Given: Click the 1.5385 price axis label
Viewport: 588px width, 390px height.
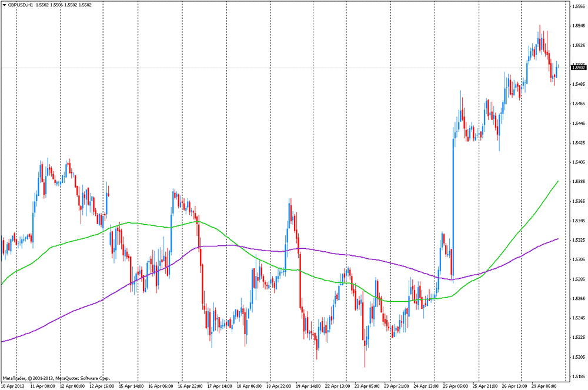Looking at the screenshot, I should pos(579,182).
